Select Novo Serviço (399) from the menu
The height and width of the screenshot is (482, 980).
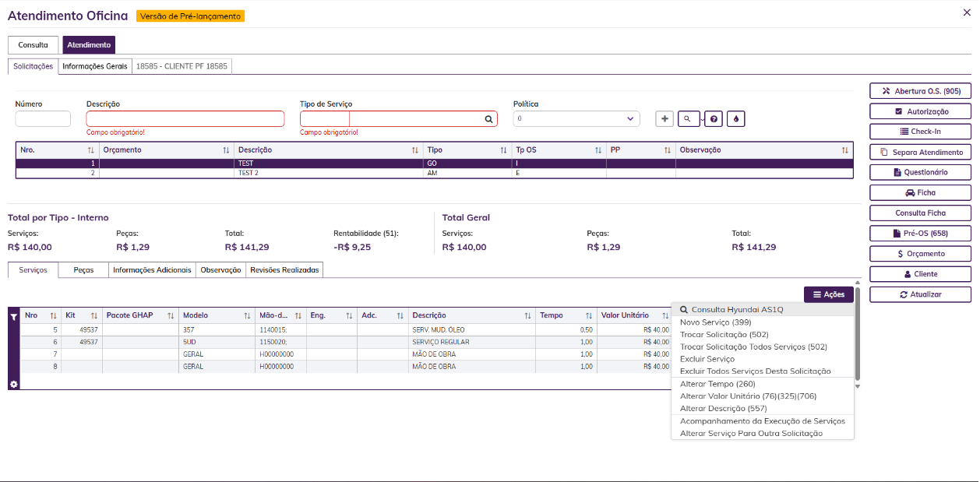point(715,322)
